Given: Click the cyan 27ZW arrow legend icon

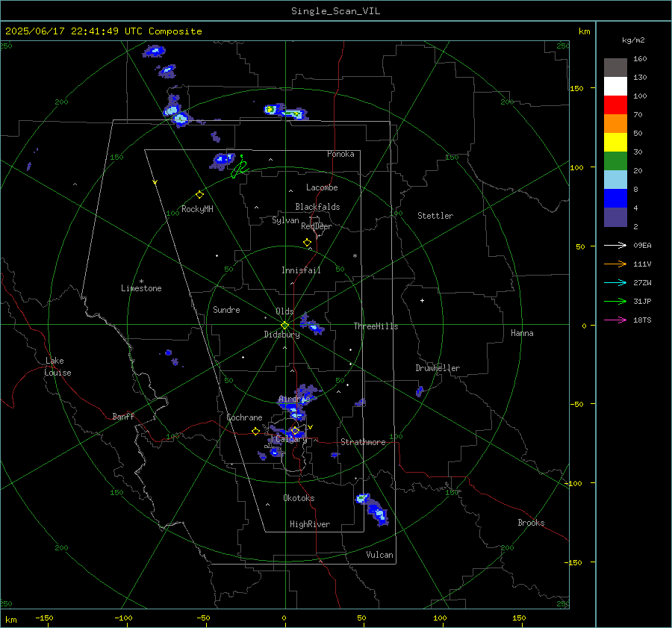Looking at the screenshot, I should (x=615, y=282).
